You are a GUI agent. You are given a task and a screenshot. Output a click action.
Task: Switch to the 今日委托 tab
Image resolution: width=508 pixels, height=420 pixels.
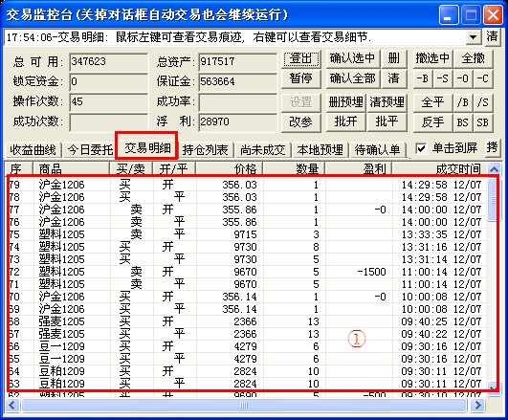tap(90, 149)
